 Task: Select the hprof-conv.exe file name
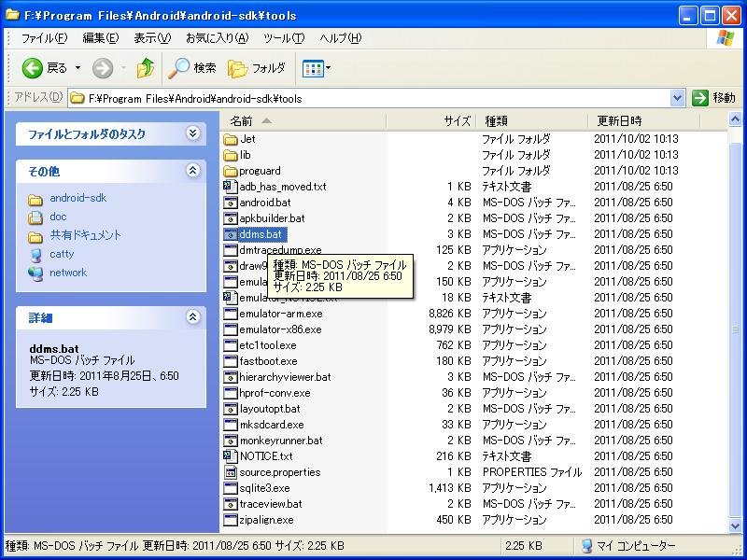coord(275,393)
